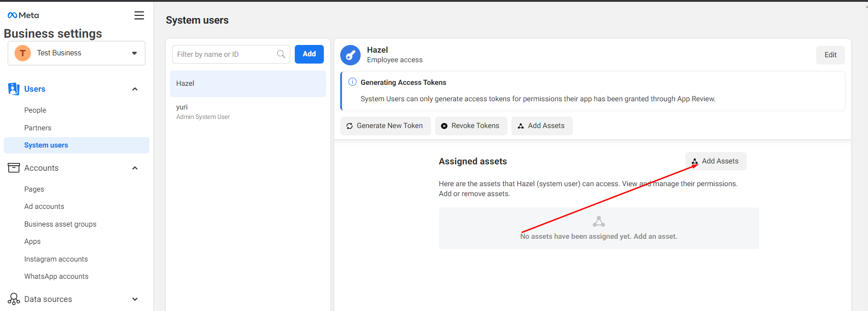Click the info icon beside Generating Access Tokens
Image resolution: width=868 pixels, height=311 pixels.
point(352,82)
